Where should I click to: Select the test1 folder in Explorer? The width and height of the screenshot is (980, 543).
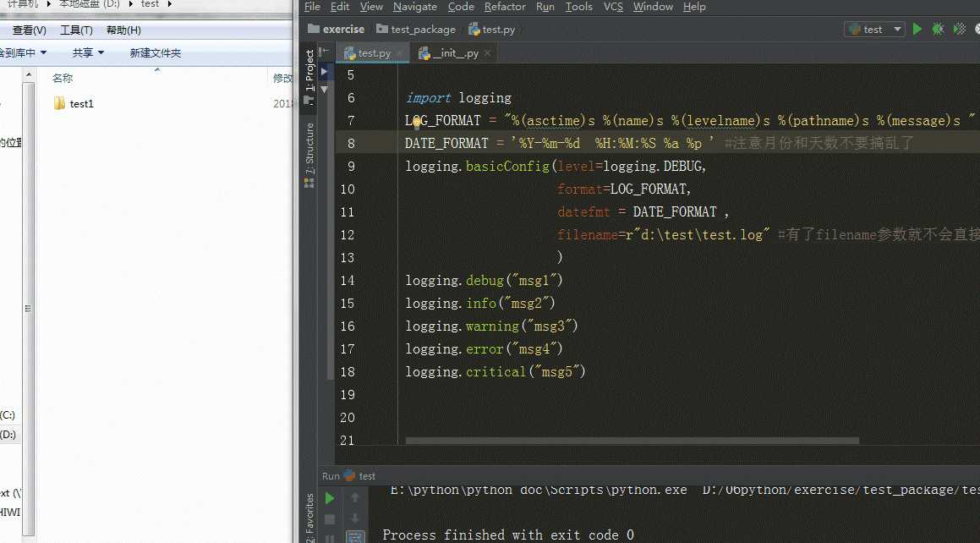[x=74, y=104]
